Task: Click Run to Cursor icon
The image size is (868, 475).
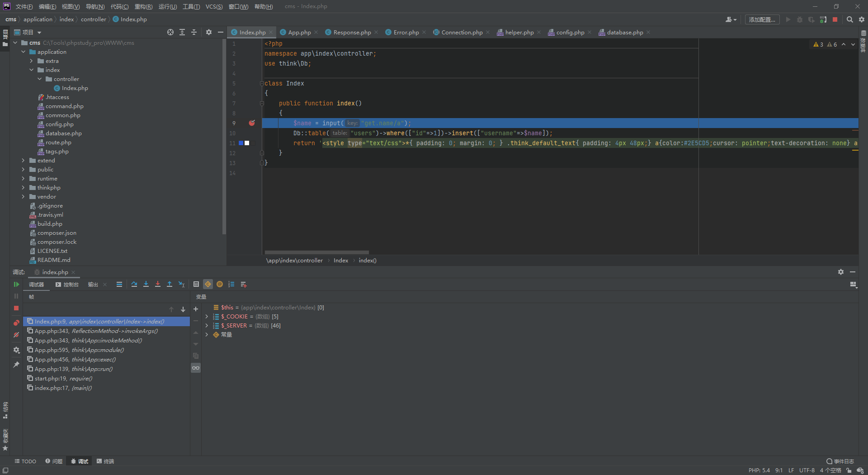Action: coord(181,285)
